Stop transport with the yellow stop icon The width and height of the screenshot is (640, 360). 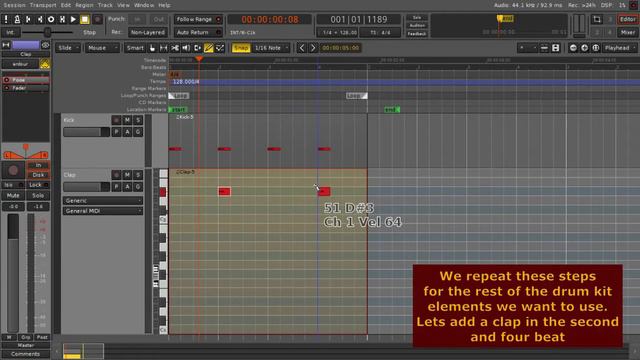(x=85, y=19)
